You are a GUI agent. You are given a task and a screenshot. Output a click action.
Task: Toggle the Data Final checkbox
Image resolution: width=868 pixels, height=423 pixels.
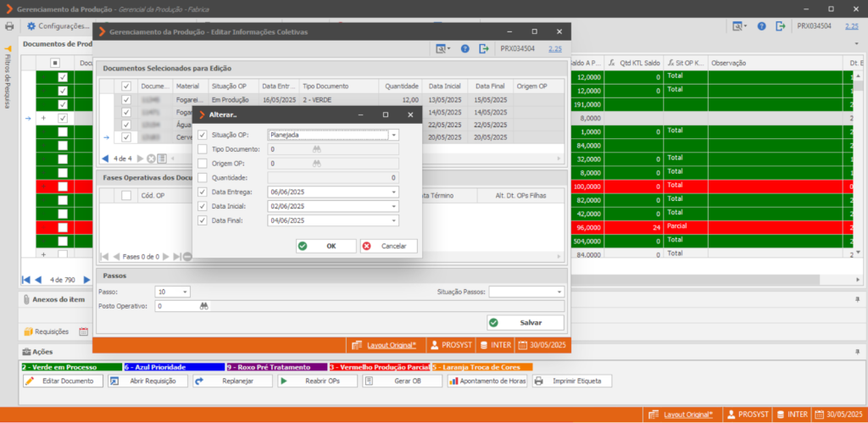(203, 220)
